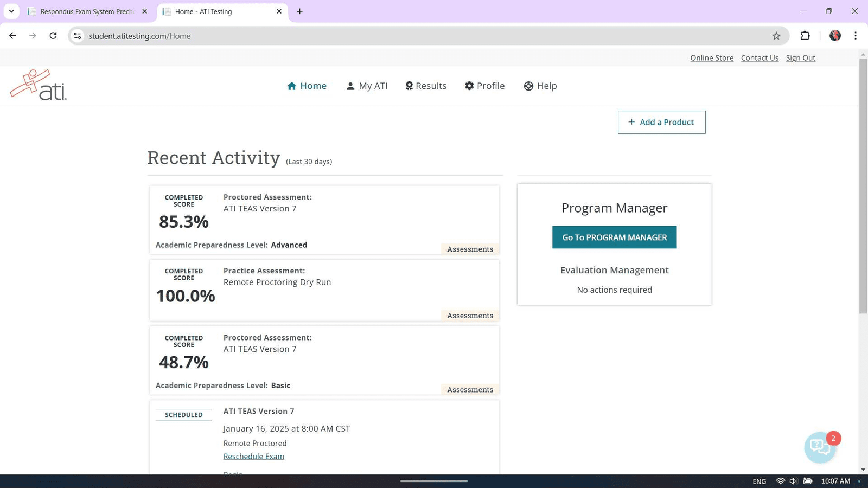Open the Chrome profile avatar
868x488 pixels.
click(835, 36)
